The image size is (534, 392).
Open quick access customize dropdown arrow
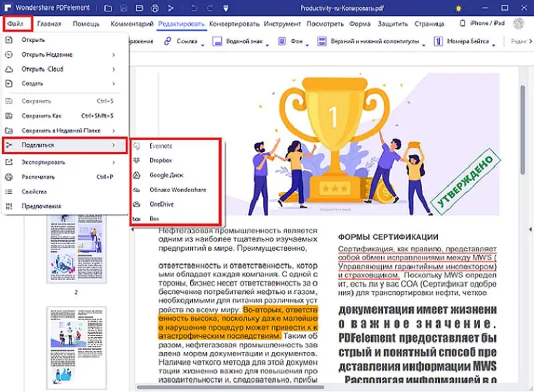(x=226, y=8)
